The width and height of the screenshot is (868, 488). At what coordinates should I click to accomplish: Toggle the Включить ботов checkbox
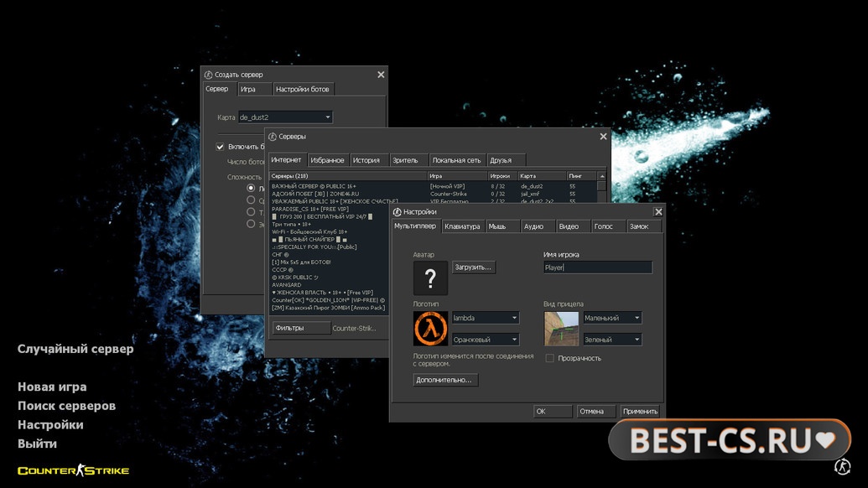[x=220, y=147]
